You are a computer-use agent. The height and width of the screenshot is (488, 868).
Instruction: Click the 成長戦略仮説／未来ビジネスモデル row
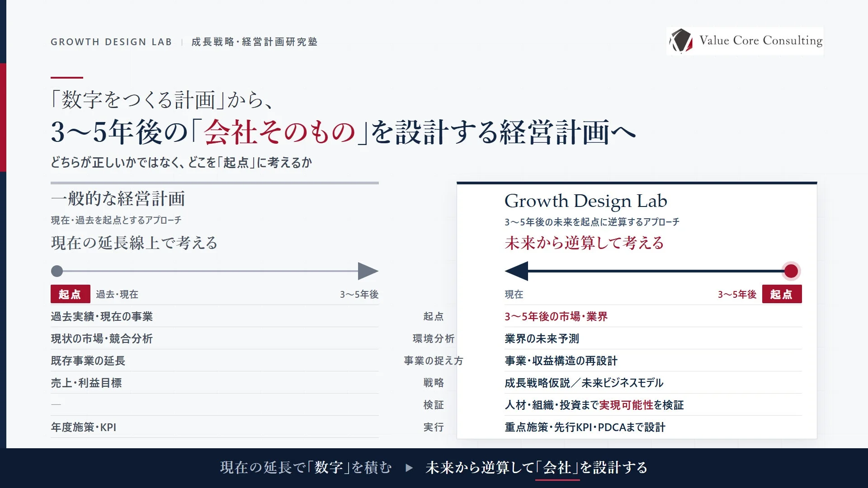click(x=653, y=383)
